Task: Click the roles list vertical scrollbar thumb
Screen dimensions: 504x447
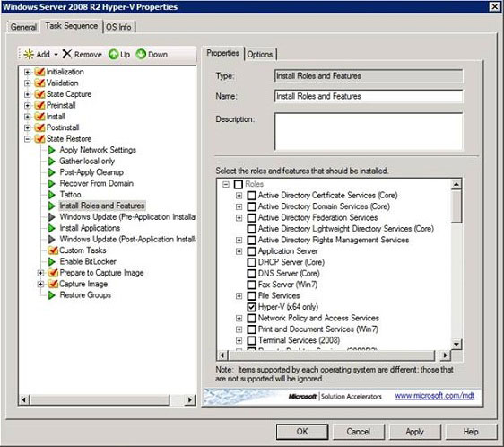Action: click(x=456, y=206)
